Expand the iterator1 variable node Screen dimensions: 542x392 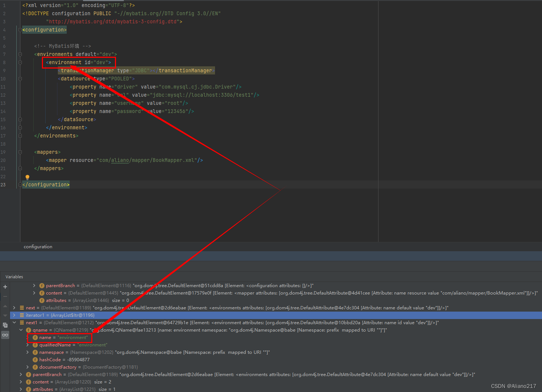[14, 315]
